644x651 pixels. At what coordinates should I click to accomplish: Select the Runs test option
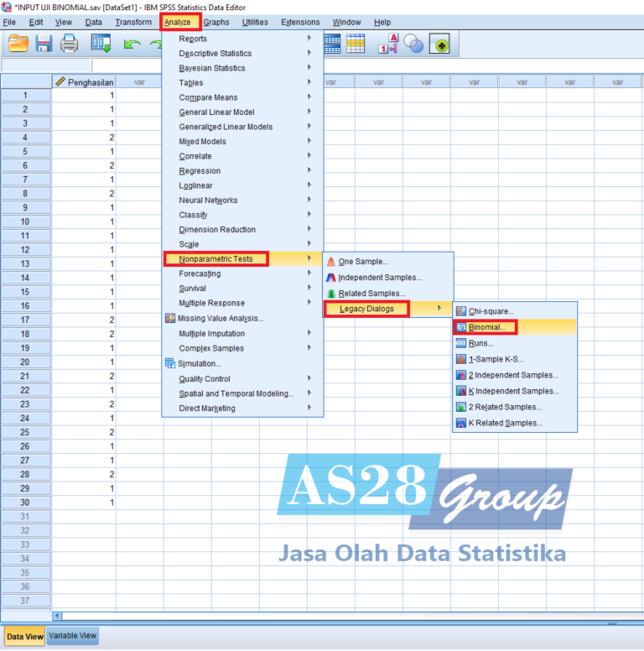coord(480,343)
